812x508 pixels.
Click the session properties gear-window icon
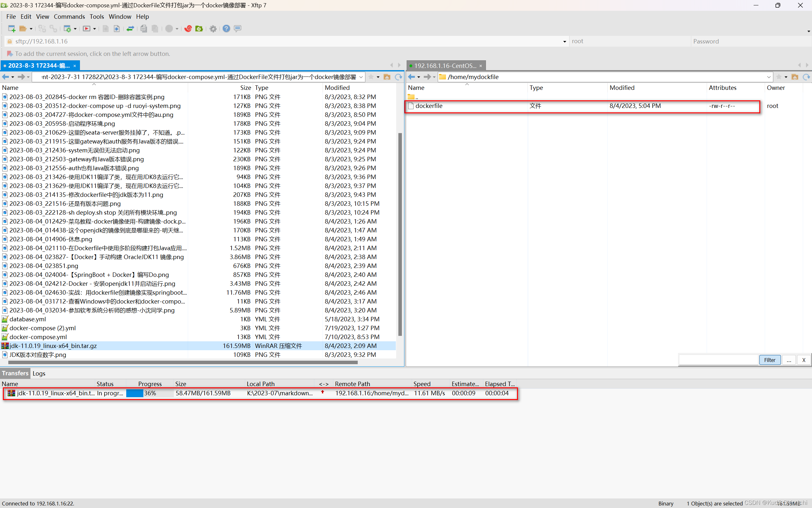pos(68,29)
